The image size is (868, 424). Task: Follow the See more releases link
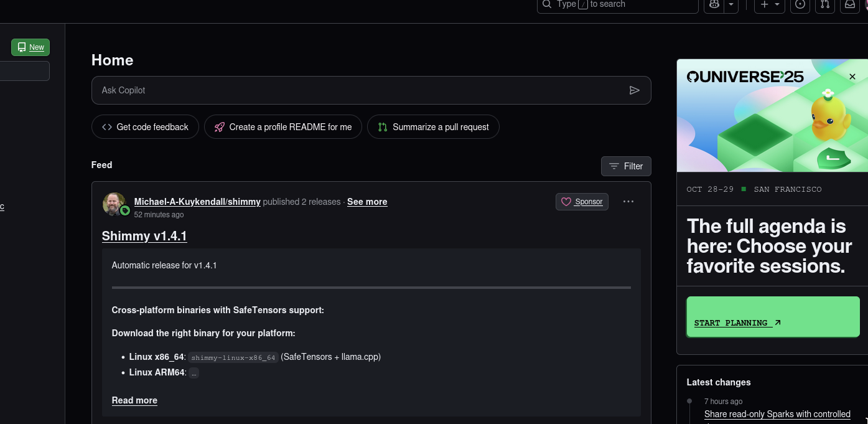367,202
